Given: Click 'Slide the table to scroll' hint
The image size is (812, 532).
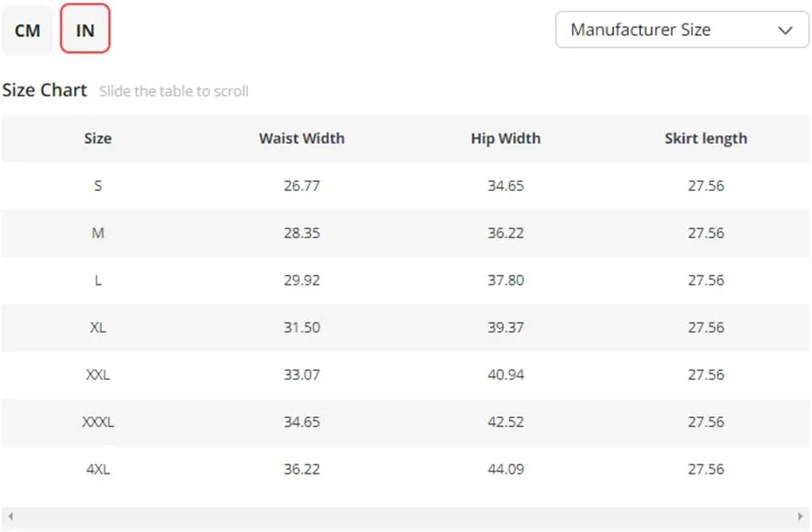Looking at the screenshot, I should click(x=174, y=91).
